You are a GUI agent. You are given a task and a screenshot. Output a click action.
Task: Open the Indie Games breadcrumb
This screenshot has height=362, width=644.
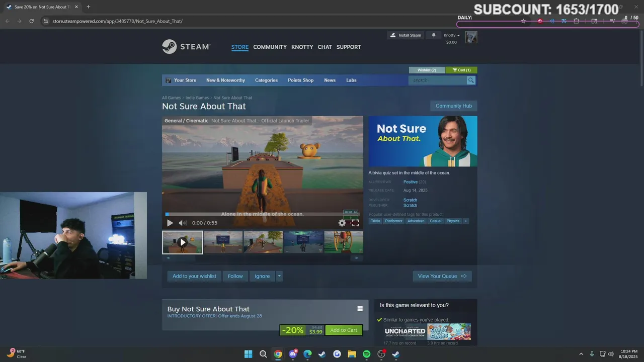click(197, 98)
